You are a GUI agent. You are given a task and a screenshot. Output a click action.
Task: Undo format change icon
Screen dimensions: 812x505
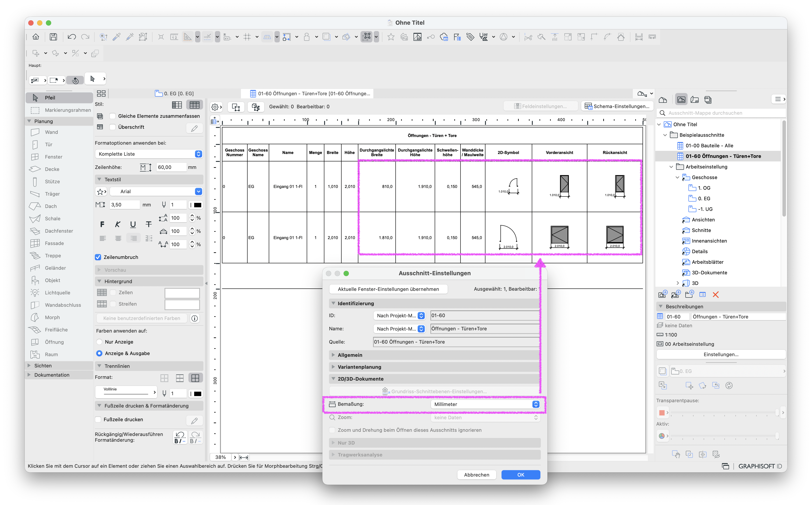(x=180, y=437)
